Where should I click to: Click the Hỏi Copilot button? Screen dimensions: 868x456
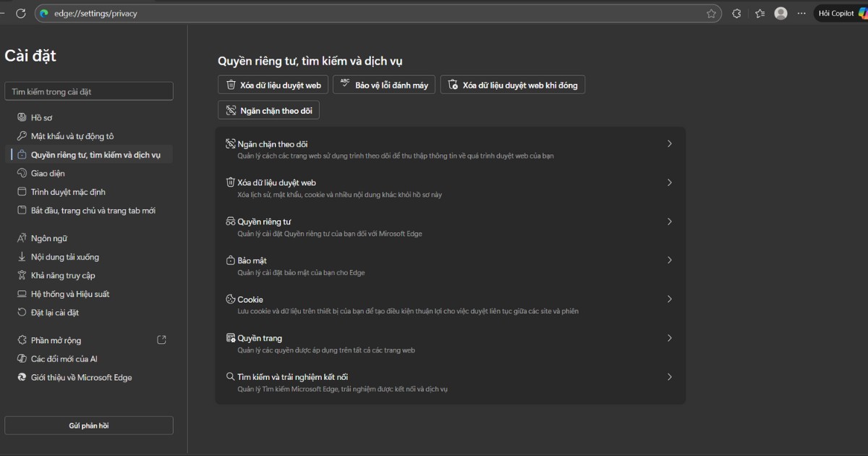(841, 13)
